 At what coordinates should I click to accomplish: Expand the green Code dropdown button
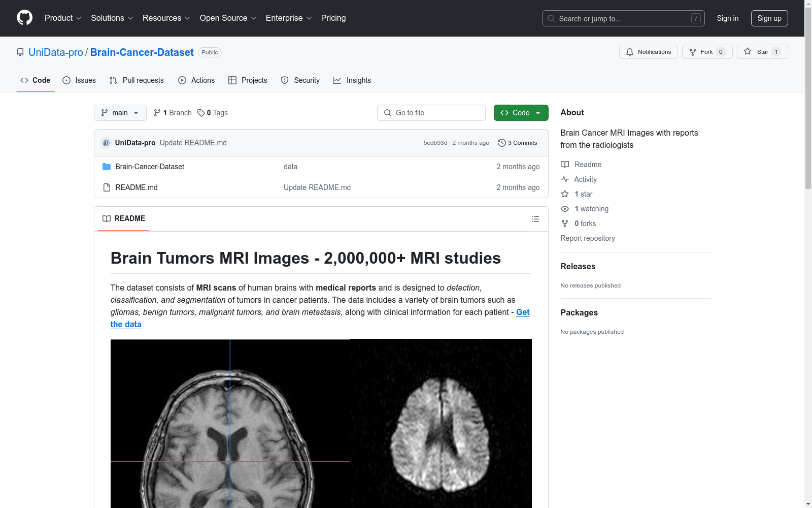point(521,113)
